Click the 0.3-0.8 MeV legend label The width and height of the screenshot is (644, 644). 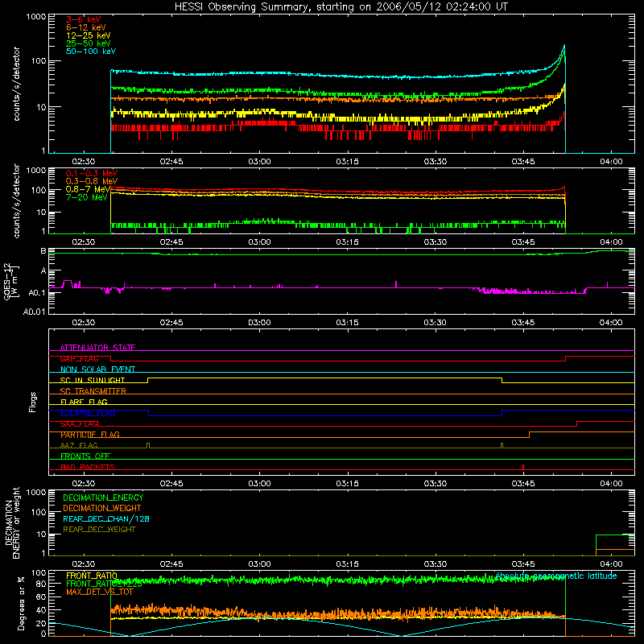click(x=92, y=181)
